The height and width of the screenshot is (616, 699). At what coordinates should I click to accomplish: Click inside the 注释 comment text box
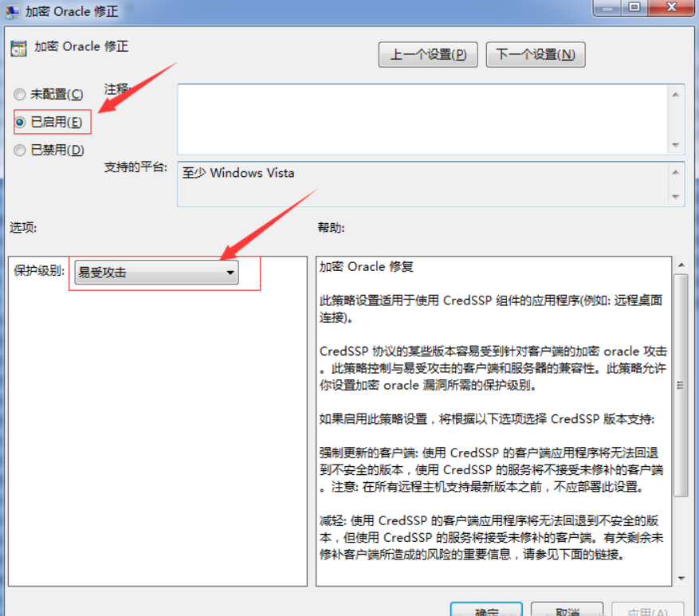click(422, 119)
